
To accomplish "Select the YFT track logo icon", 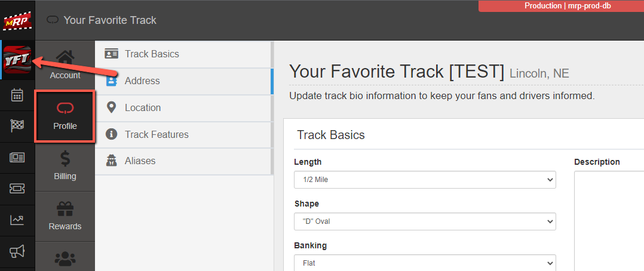I will click(x=17, y=60).
